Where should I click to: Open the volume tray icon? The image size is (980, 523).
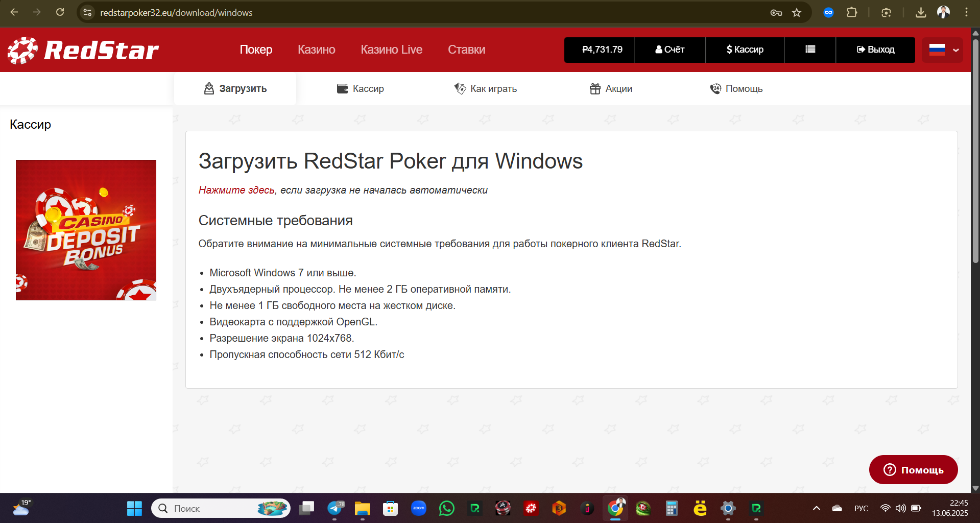tap(901, 508)
